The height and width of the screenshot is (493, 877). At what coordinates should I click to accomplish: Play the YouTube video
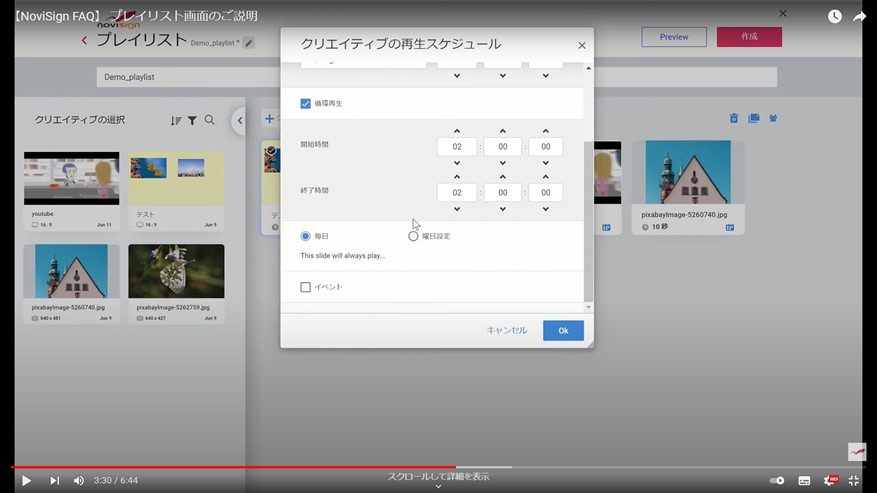26,480
